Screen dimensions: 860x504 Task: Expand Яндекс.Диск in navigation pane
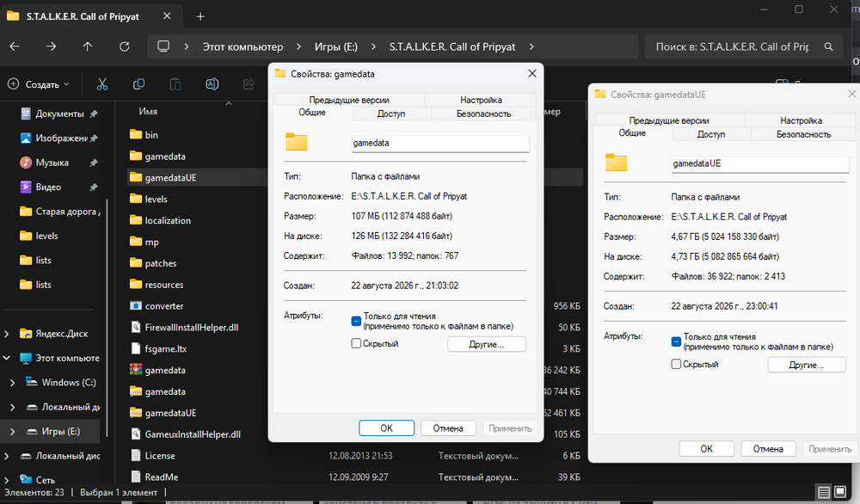tap(7, 334)
